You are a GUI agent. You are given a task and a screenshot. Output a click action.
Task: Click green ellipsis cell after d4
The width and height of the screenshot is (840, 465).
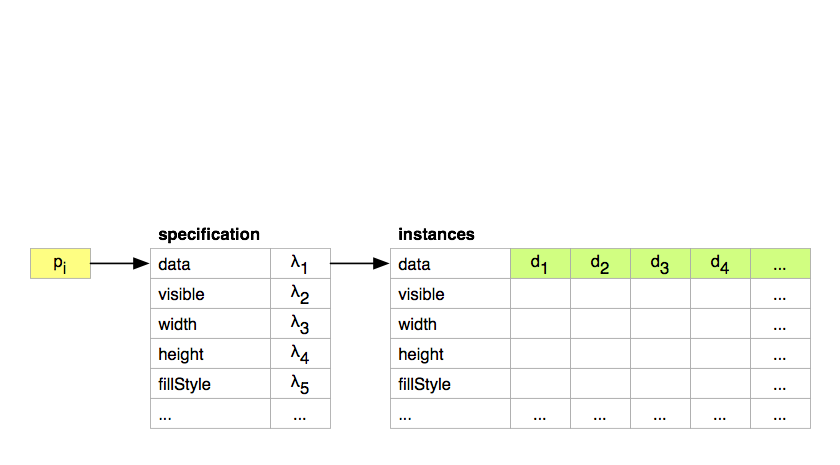click(781, 264)
